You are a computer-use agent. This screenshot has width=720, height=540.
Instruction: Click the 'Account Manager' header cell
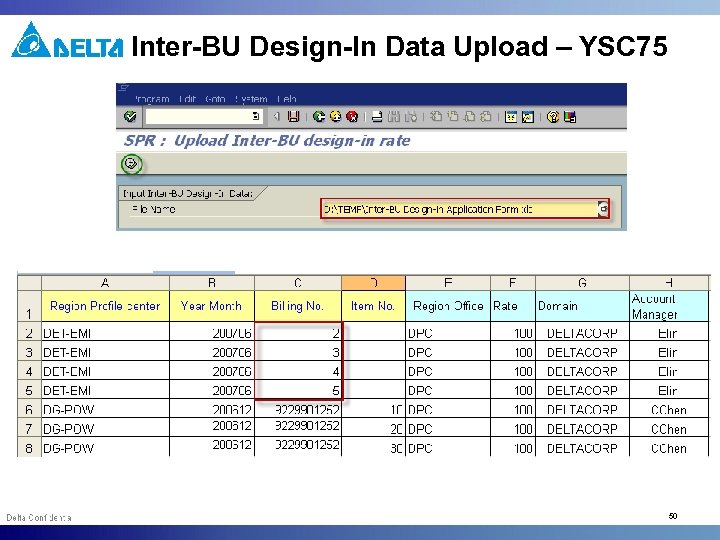669,306
